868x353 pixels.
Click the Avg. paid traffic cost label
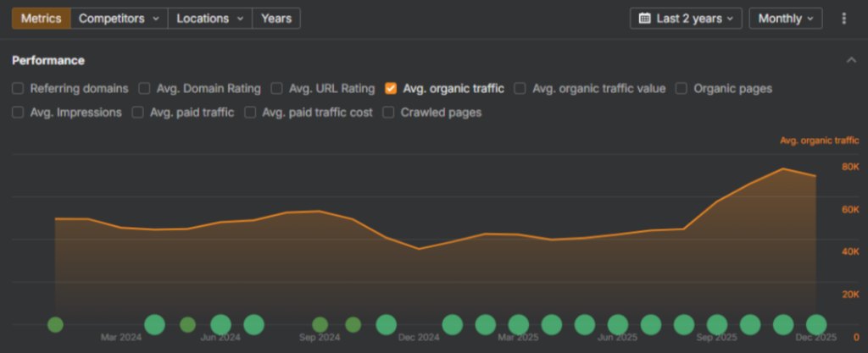[317, 112]
